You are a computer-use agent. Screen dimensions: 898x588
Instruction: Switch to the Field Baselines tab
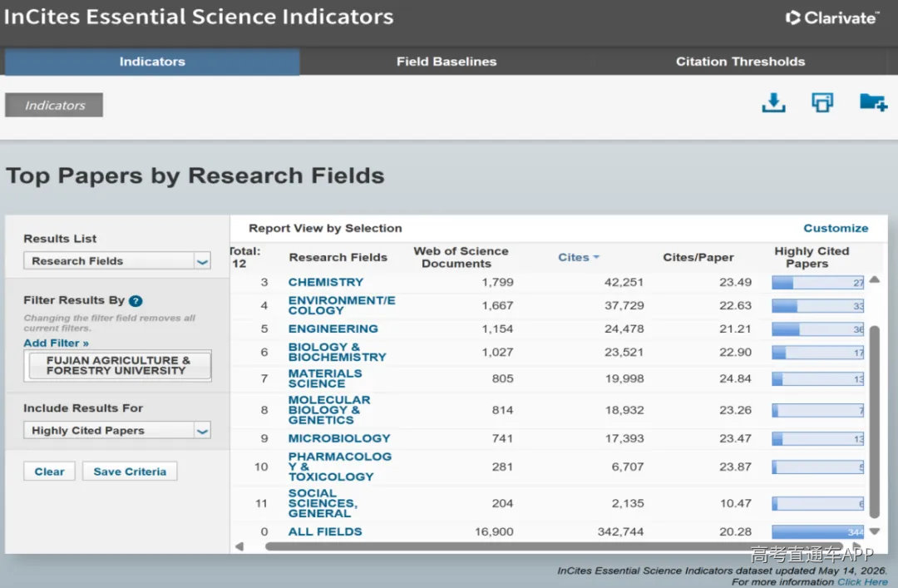click(x=447, y=62)
